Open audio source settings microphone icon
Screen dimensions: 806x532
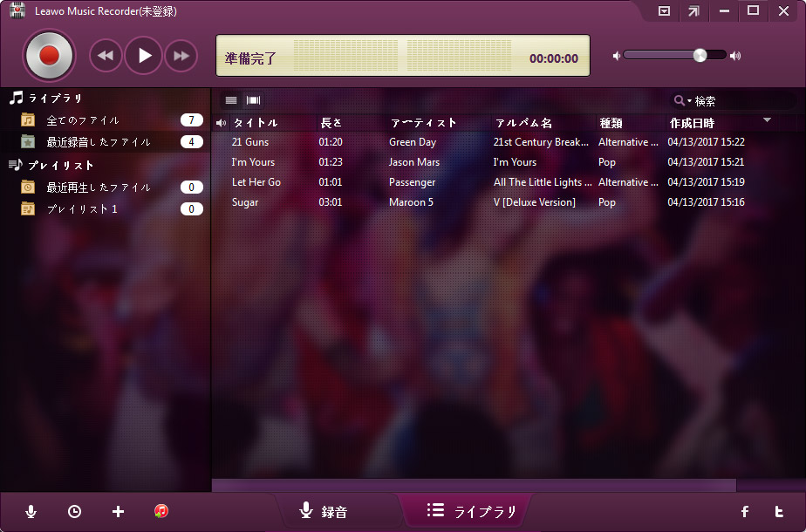[x=31, y=511]
